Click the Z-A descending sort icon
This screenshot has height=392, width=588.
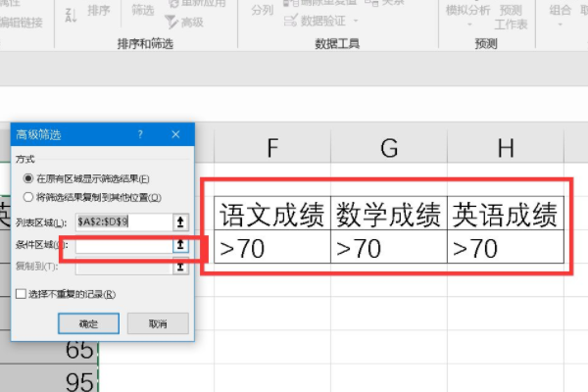pyautogui.click(x=71, y=15)
